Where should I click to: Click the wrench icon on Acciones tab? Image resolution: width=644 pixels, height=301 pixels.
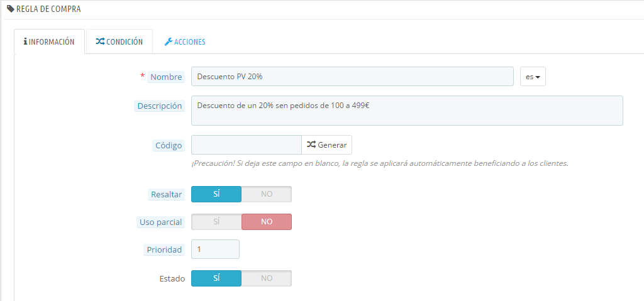pos(169,42)
